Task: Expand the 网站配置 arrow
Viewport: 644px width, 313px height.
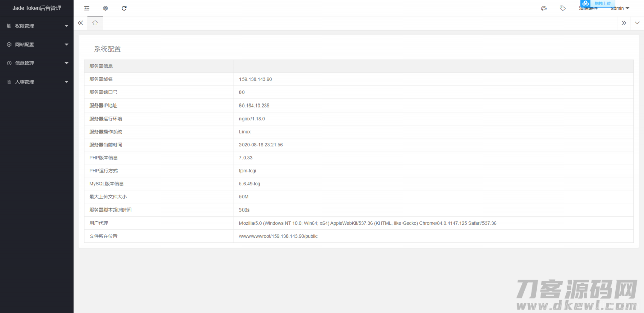Action: 67,44
